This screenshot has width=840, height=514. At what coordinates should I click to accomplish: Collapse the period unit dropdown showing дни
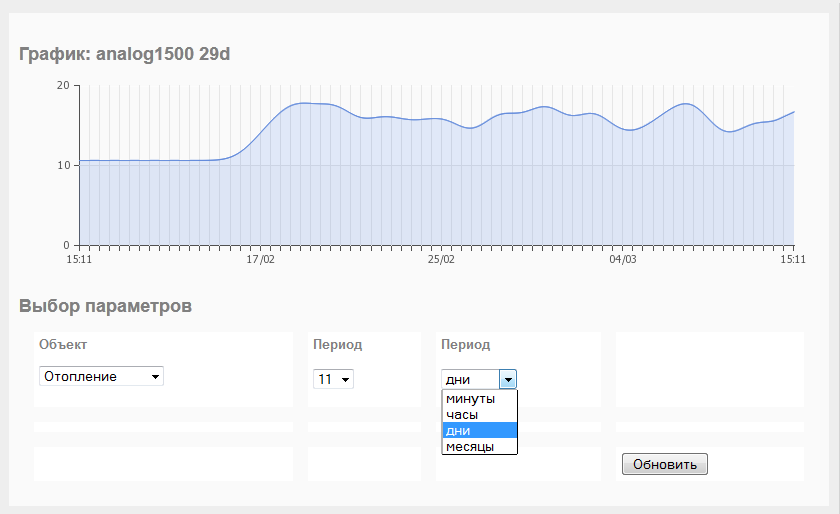(x=479, y=379)
